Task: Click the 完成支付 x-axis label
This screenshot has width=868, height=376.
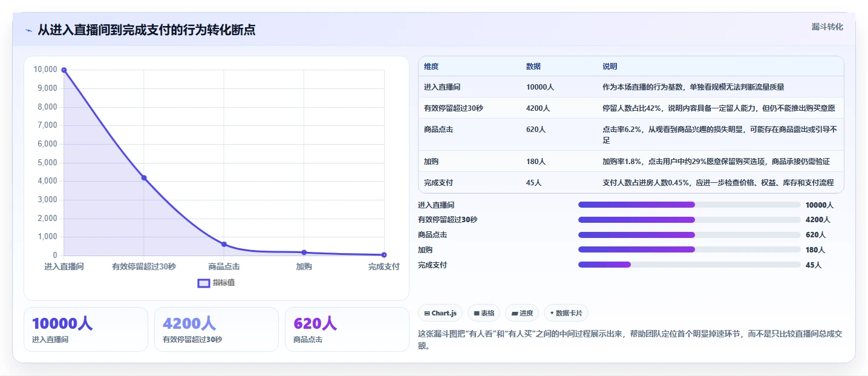Action: [384, 266]
